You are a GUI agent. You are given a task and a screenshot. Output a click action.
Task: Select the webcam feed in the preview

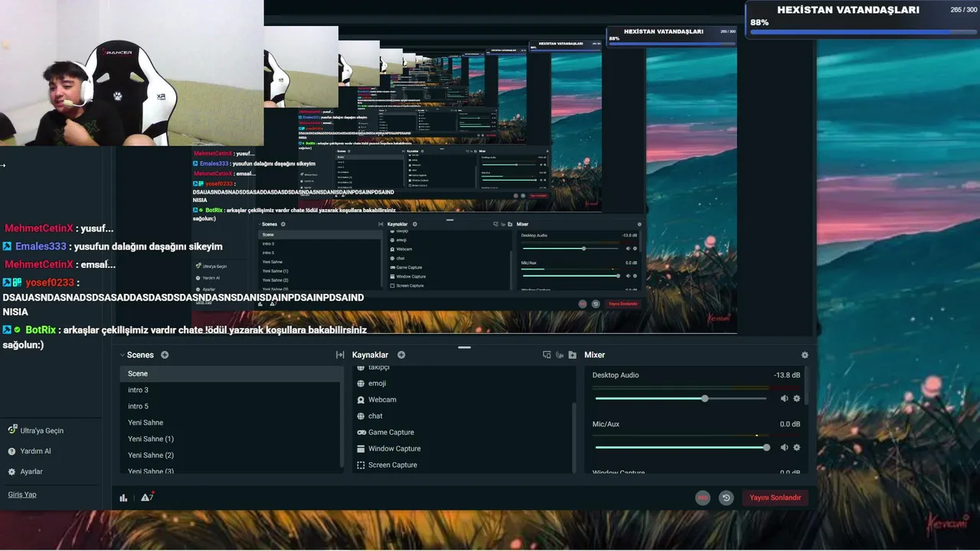(x=132, y=73)
